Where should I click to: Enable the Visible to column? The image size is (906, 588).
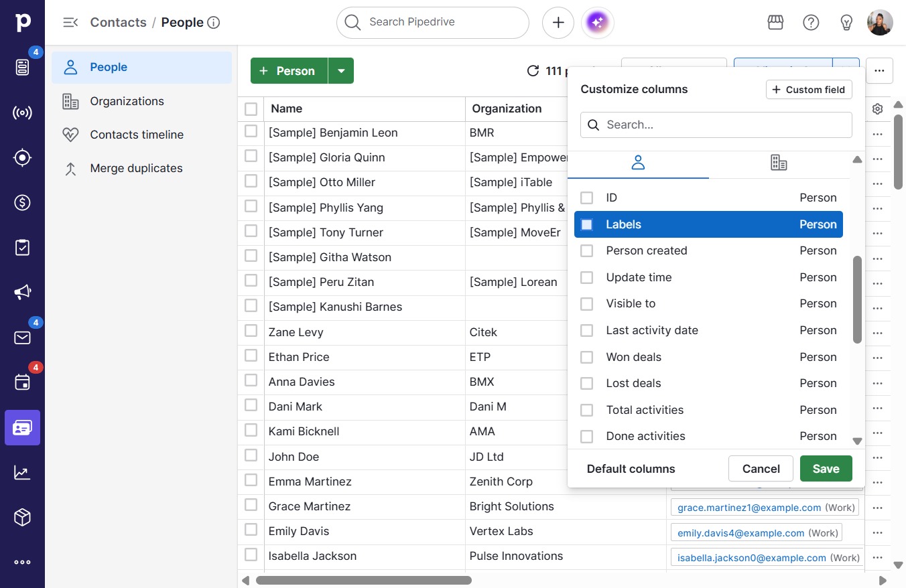pyautogui.click(x=587, y=303)
